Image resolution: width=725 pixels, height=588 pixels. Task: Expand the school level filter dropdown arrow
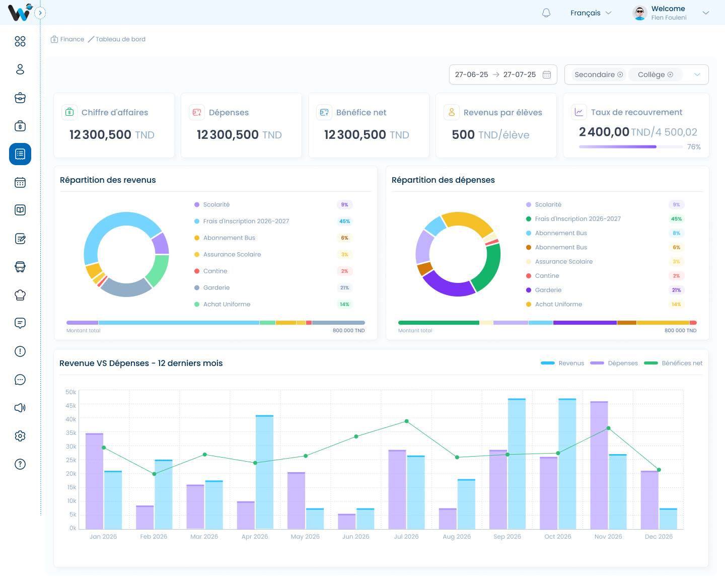click(x=697, y=75)
